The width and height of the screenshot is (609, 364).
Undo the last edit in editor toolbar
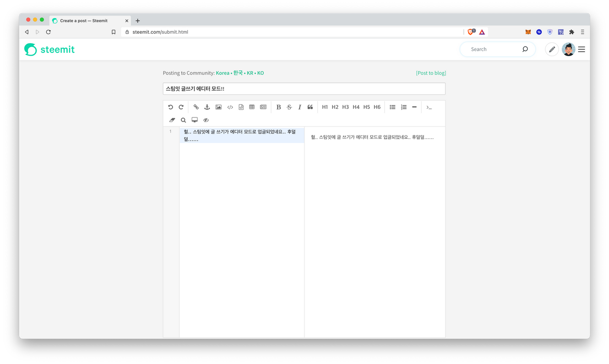pyautogui.click(x=171, y=107)
